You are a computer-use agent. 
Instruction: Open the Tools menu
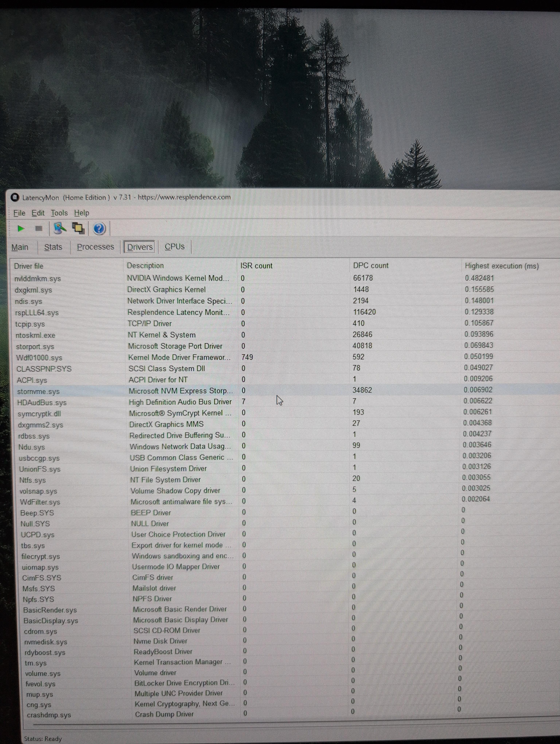pyautogui.click(x=59, y=213)
